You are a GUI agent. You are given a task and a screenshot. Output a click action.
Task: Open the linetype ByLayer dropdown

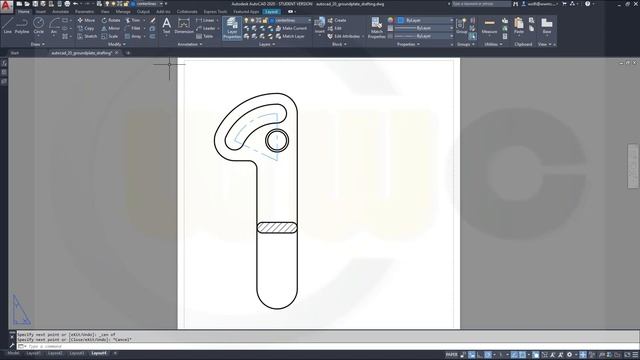coord(425,36)
